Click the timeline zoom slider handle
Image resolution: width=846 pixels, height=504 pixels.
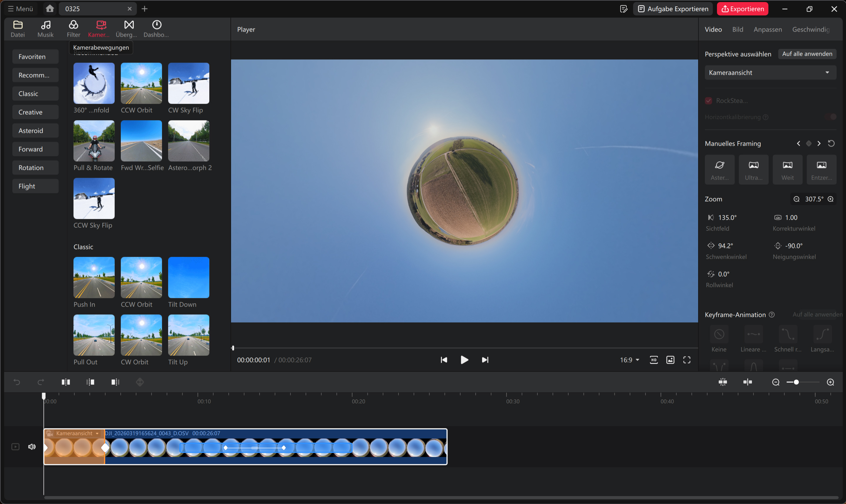796,382
